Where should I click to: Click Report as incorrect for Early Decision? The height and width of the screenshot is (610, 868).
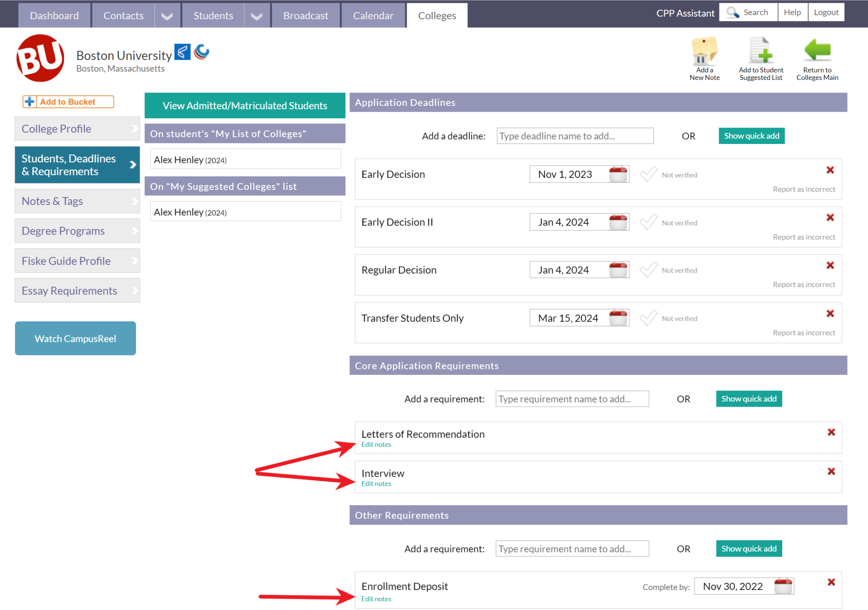(804, 189)
